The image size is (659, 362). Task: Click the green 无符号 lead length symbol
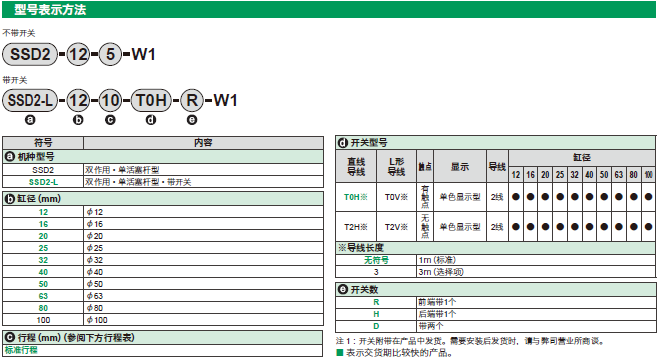pos(376,260)
